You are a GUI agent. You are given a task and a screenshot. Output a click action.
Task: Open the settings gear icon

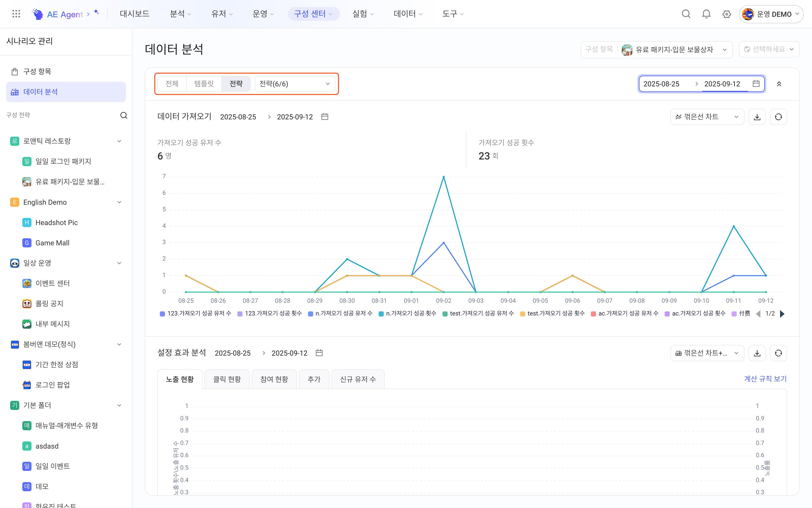point(727,14)
